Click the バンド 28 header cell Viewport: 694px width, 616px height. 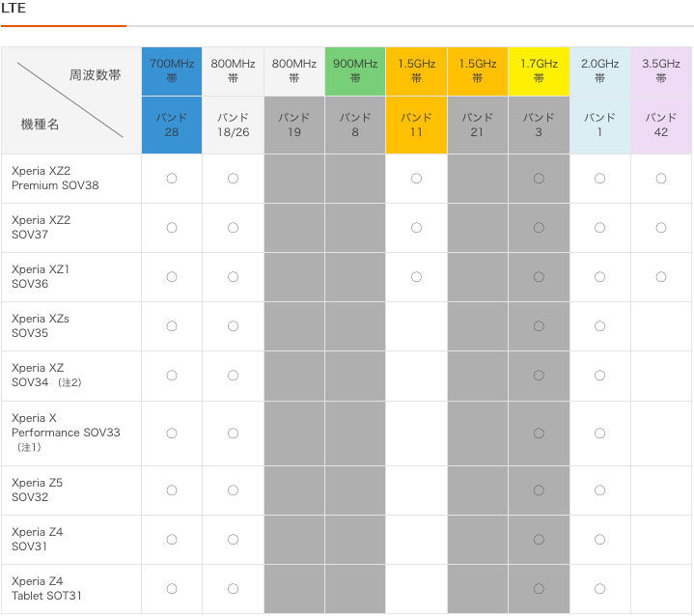click(x=172, y=125)
